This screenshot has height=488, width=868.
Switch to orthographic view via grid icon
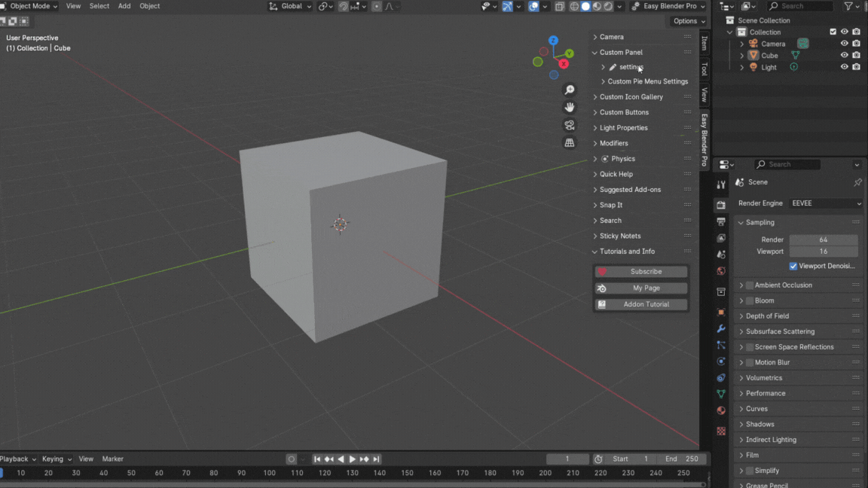(x=570, y=142)
